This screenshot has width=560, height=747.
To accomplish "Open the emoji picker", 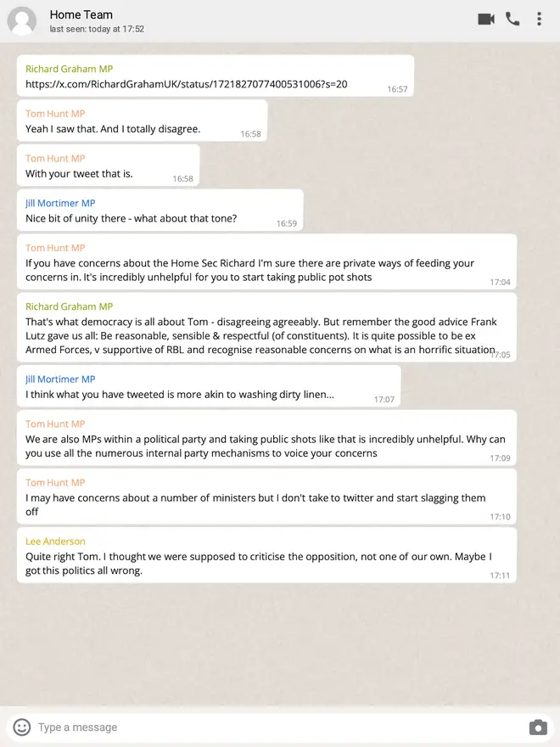I will pyautogui.click(x=21, y=727).
